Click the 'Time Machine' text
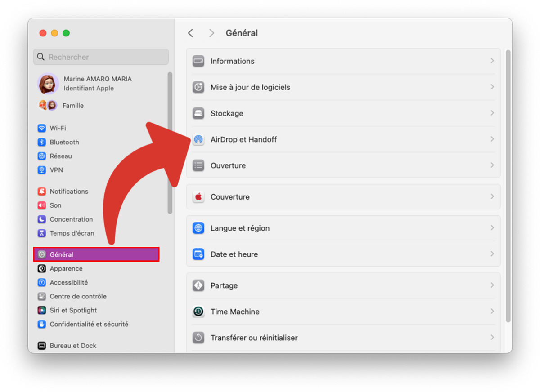The width and height of the screenshot is (540, 392). (235, 312)
